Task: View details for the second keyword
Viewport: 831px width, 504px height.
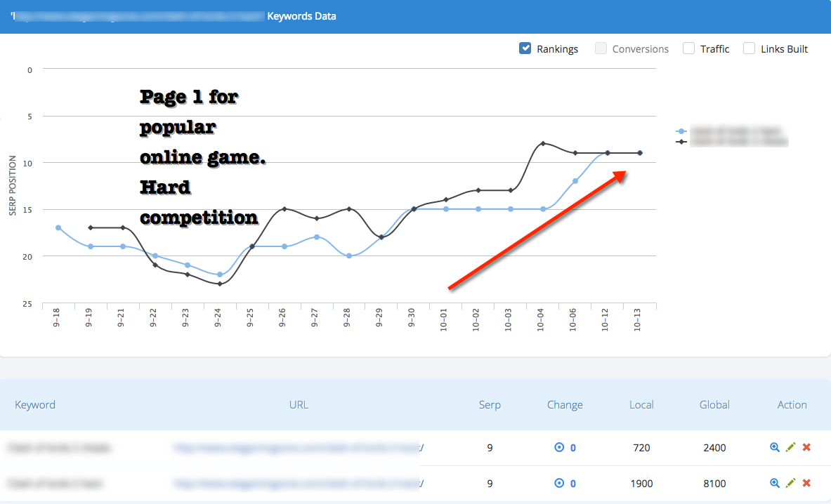Action: click(775, 483)
